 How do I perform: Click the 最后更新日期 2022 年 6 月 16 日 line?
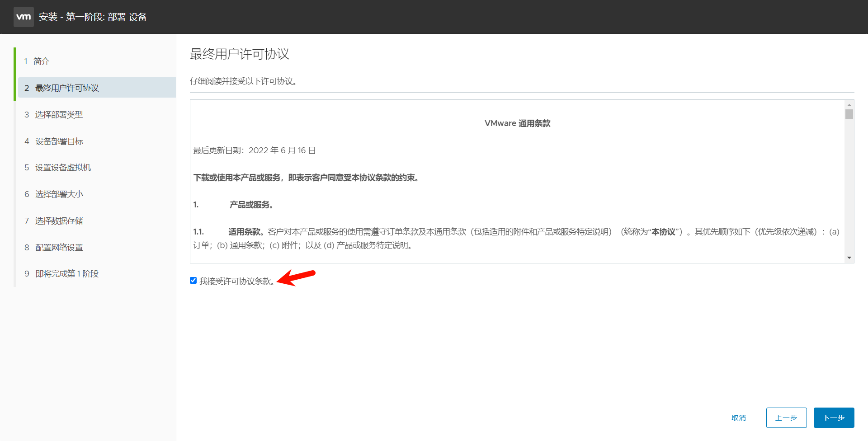point(255,150)
